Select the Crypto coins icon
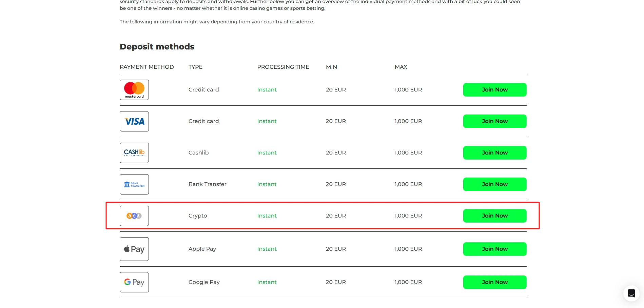 [134, 216]
